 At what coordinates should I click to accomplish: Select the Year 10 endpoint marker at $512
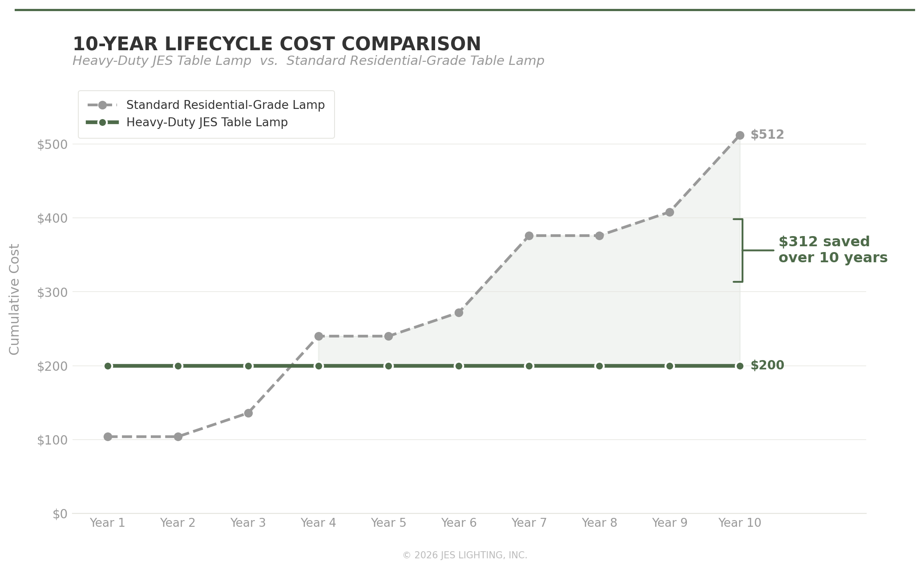[739, 134]
